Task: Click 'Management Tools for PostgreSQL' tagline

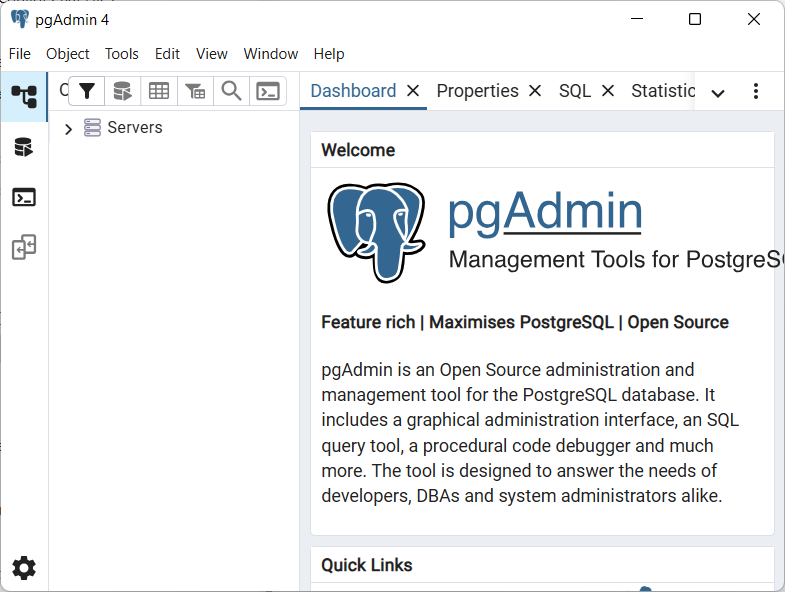Action: tap(616, 260)
